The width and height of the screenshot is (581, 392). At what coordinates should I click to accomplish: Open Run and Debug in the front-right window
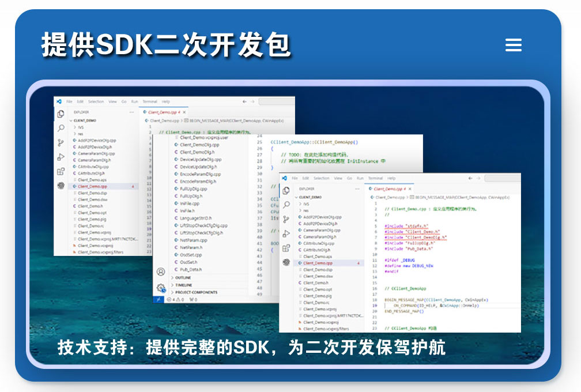[x=286, y=233]
